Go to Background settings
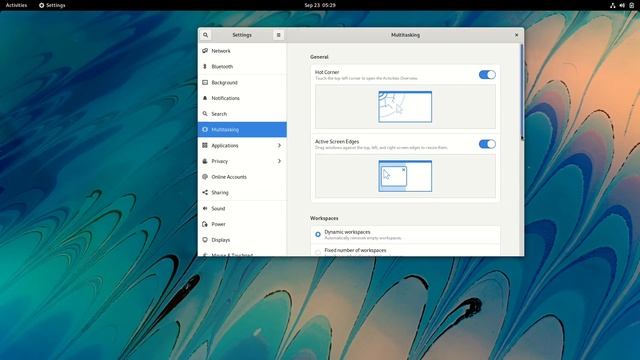 [242, 82]
